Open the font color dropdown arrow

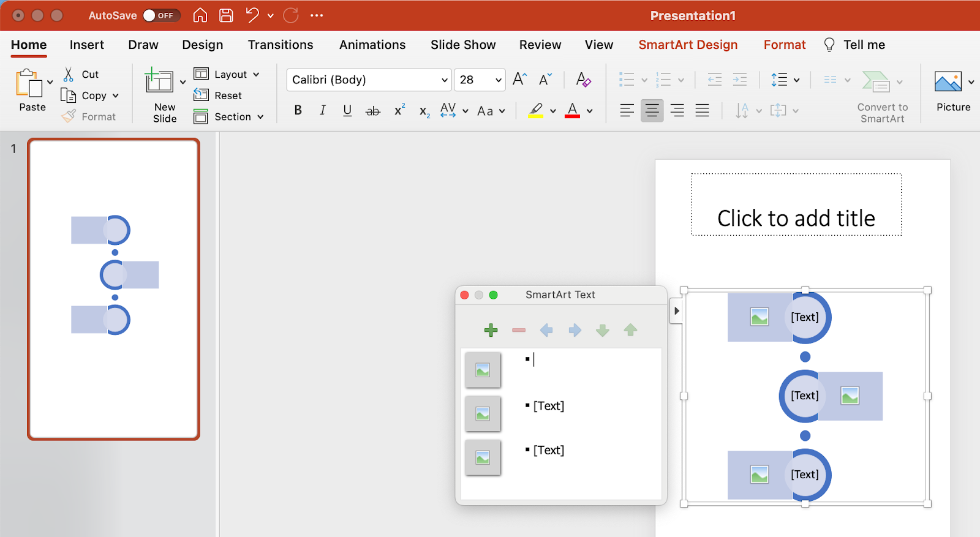[590, 111]
